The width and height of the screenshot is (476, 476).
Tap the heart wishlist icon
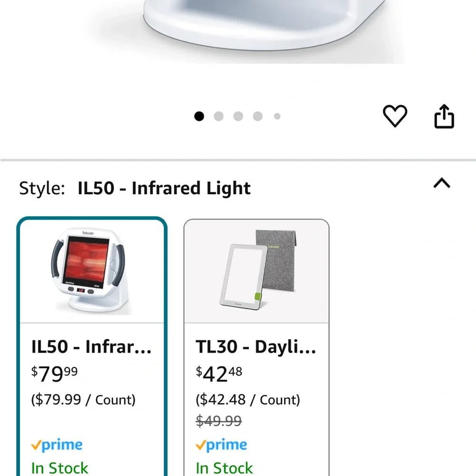[395, 116]
